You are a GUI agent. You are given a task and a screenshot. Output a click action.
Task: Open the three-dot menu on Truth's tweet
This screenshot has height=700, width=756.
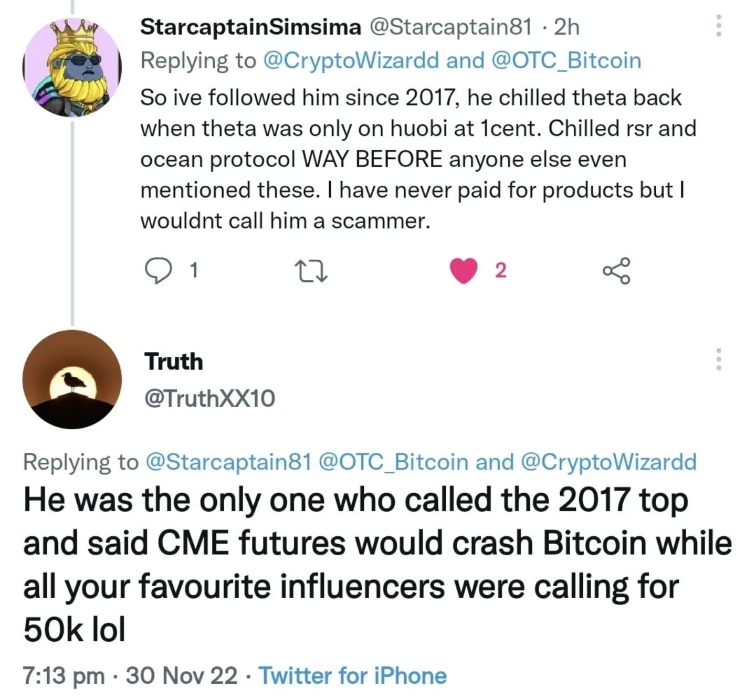pyautogui.click(x=719, y=359)
